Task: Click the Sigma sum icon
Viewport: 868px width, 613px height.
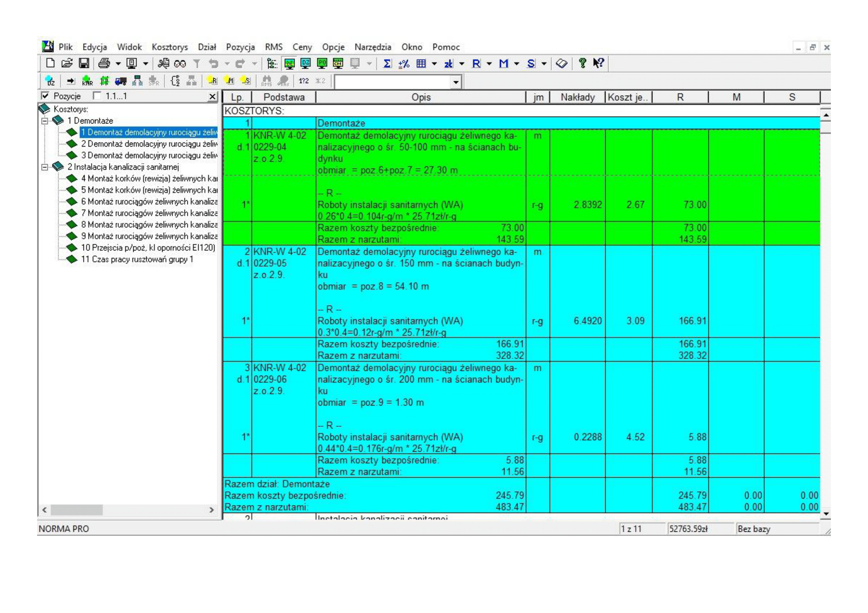Action: click(387, 63)
